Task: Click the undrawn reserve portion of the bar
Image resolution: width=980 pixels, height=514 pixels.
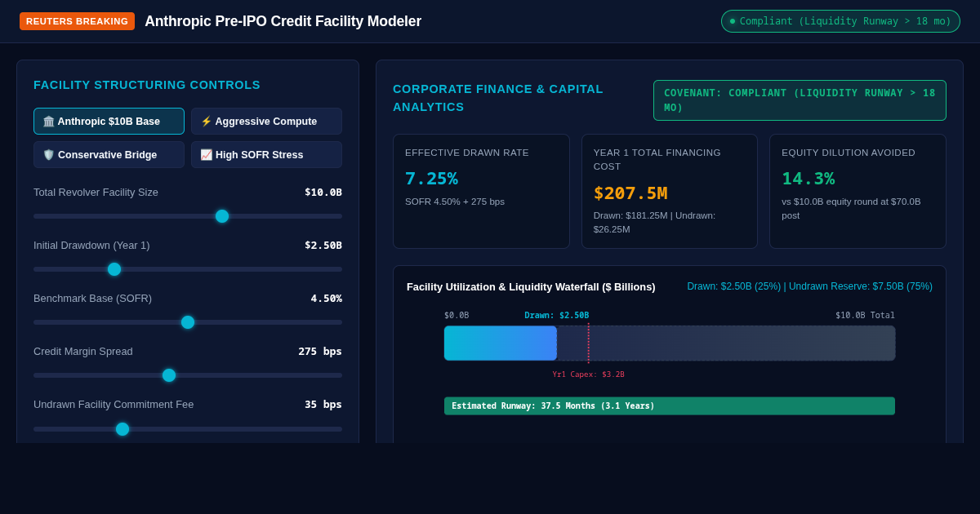Action: pyautogui.click(x=726, y=343)
